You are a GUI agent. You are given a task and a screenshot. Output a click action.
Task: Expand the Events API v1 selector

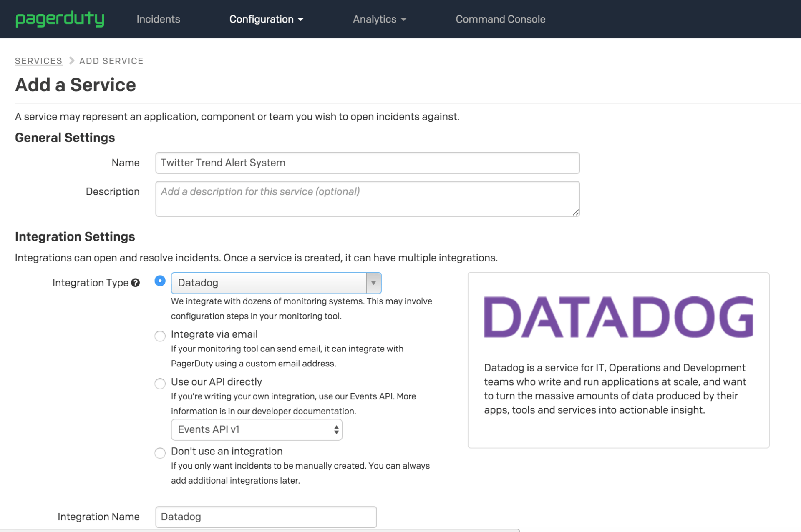(256, 430)
